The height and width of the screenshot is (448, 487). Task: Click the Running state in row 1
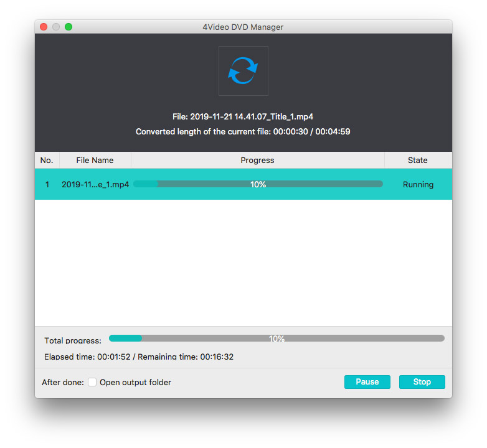tap(418, 185)
